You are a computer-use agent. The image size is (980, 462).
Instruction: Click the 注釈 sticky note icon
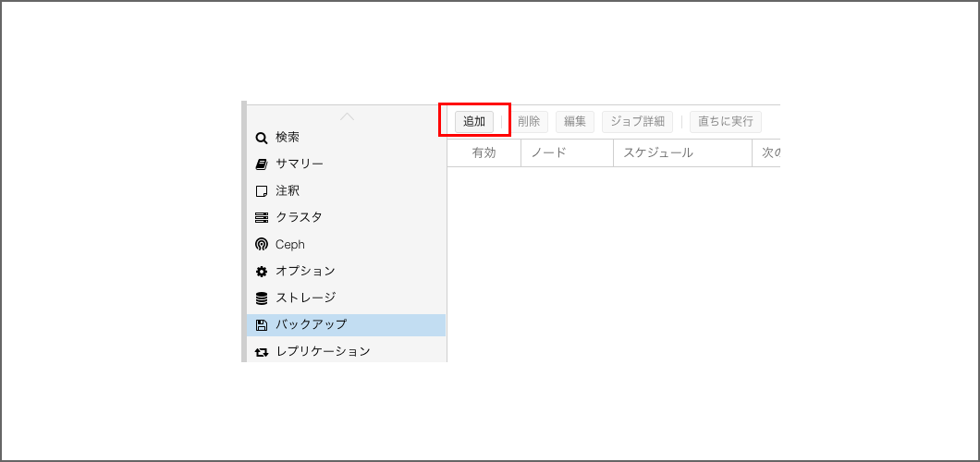tap(262, 191)
